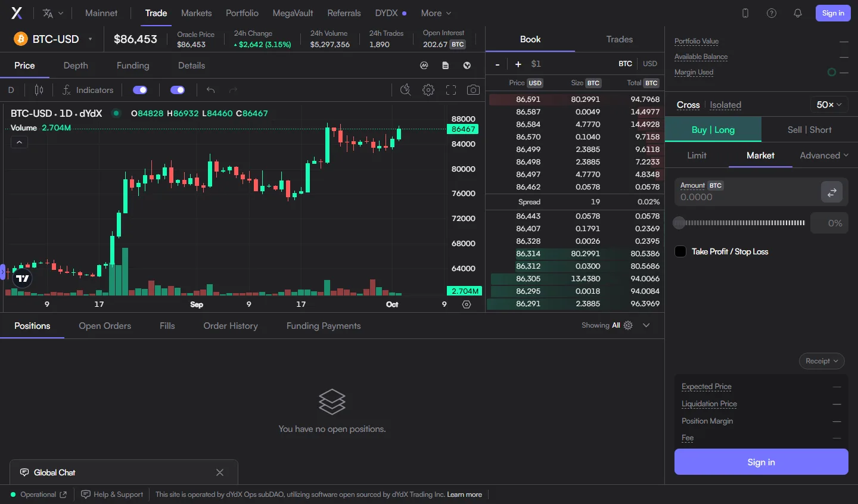Decrease order book price grouping
Image resolution: width=858 pixels, height=504 pixels.
coord(498,64)
